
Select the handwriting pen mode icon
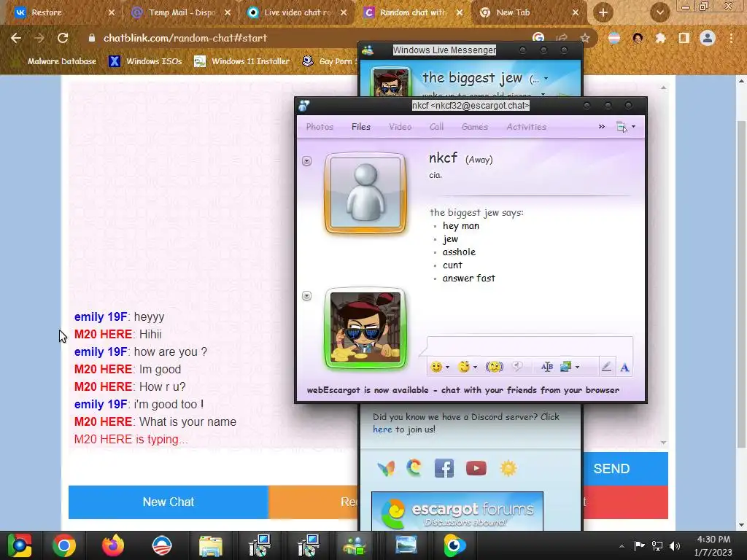[606, 367]
